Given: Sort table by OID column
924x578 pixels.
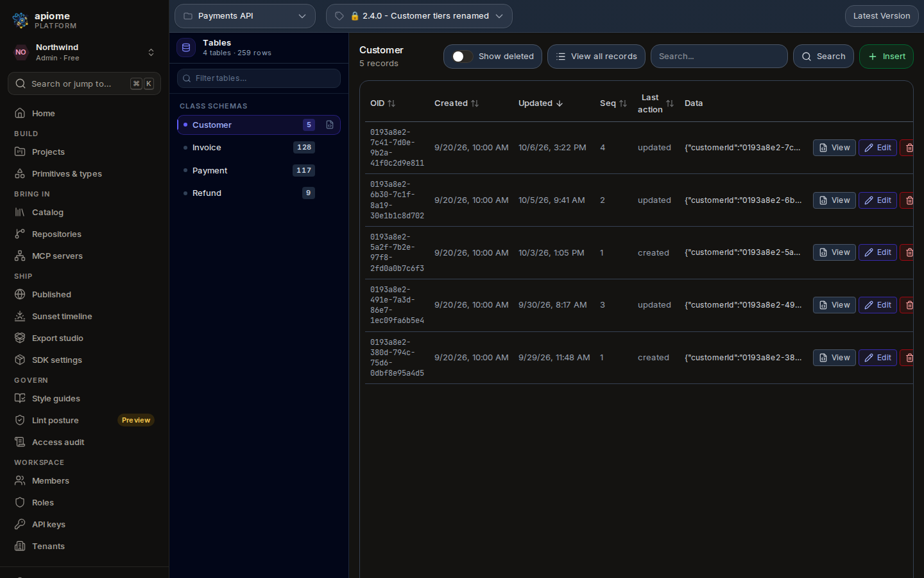Looking at the screenshot, I should pos(383,103).
